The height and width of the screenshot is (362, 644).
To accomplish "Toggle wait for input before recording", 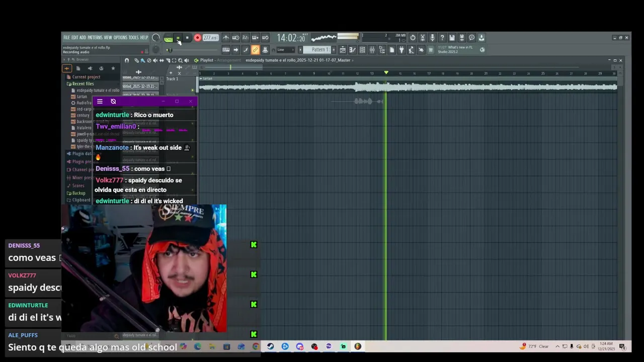I will (x=236, y=38).
